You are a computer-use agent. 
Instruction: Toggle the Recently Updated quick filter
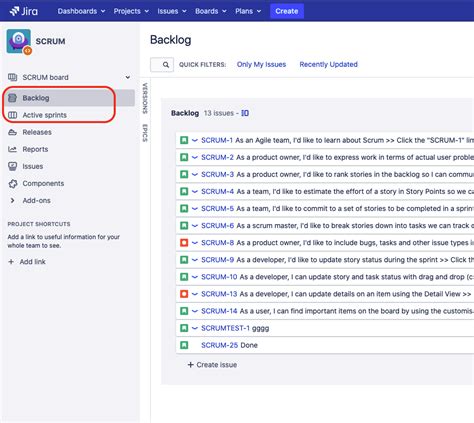pyautogui.click(x=328, y=65)
